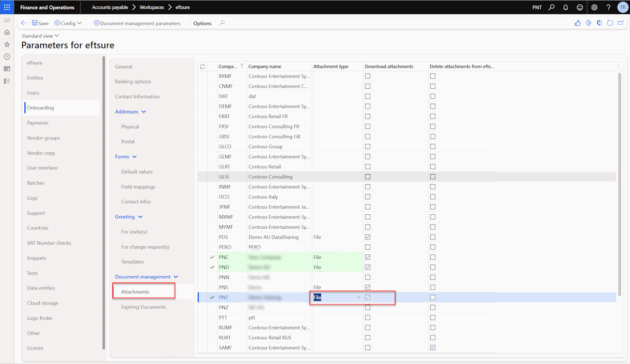Image resolution: width=630 pixels, height=364 pixels.
Task: Open the Vendor groups tab
Action: (x=44, y=138)
